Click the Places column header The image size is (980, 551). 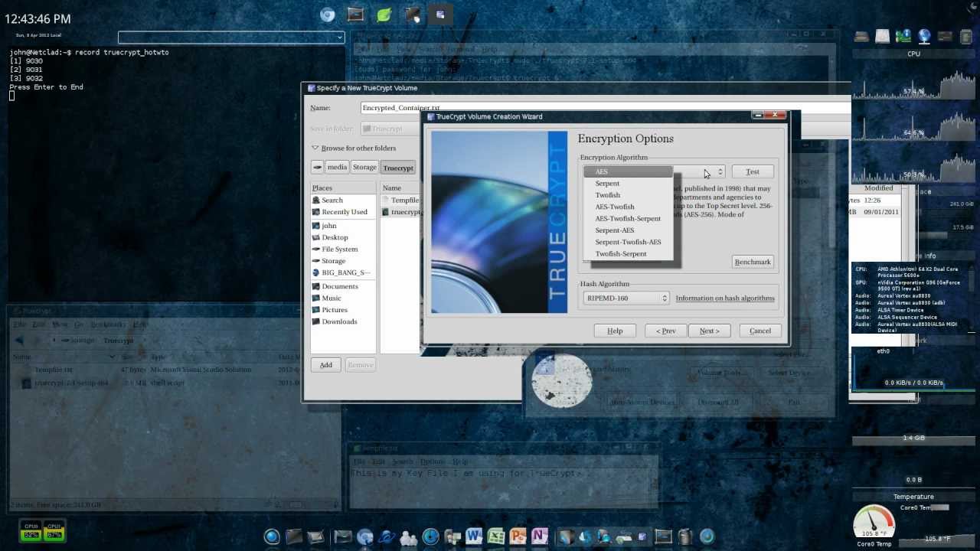tap(343, 187)
